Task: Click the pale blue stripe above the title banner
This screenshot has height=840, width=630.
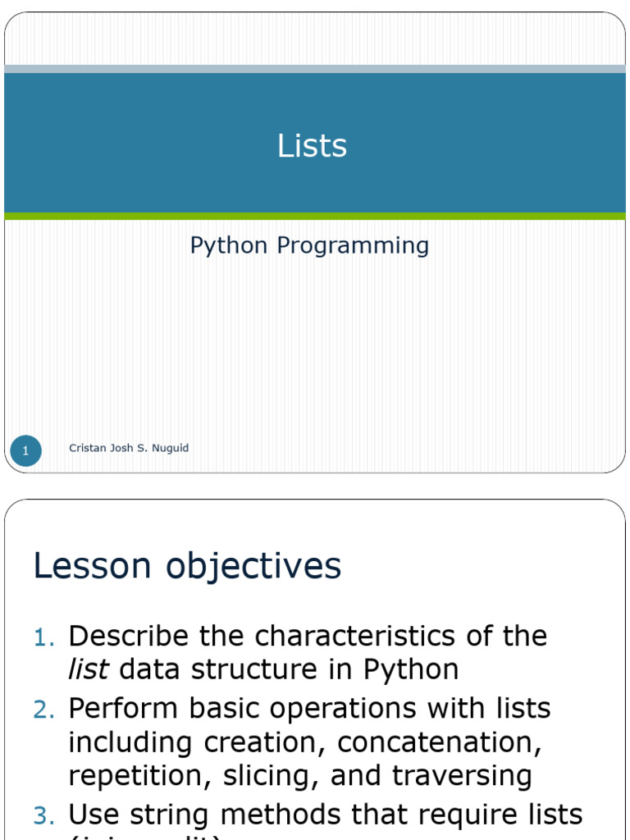Action: (x=315, y=69)
